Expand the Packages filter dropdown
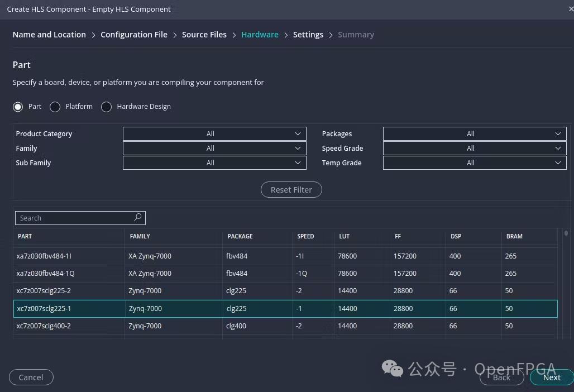The width and height of the screenshot is (574, 392). coord(474,134)
